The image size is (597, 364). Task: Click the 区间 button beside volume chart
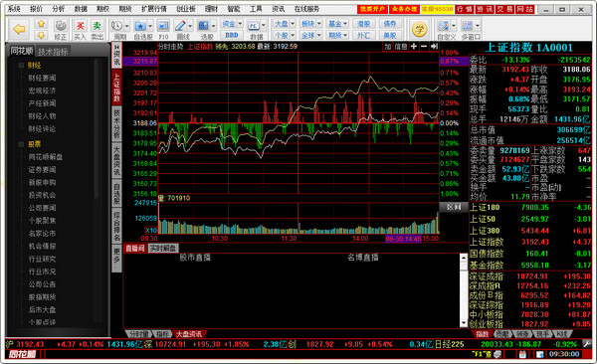(454, 207)
